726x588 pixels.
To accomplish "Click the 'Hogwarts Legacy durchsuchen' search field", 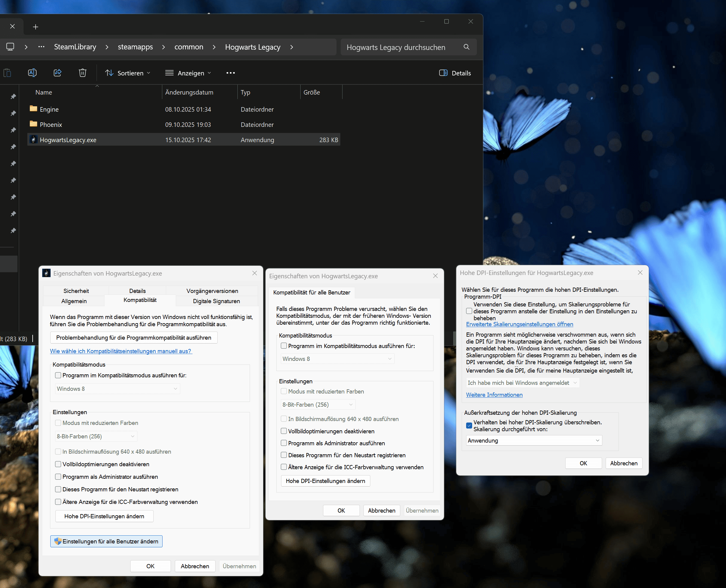I will (396, 47).
